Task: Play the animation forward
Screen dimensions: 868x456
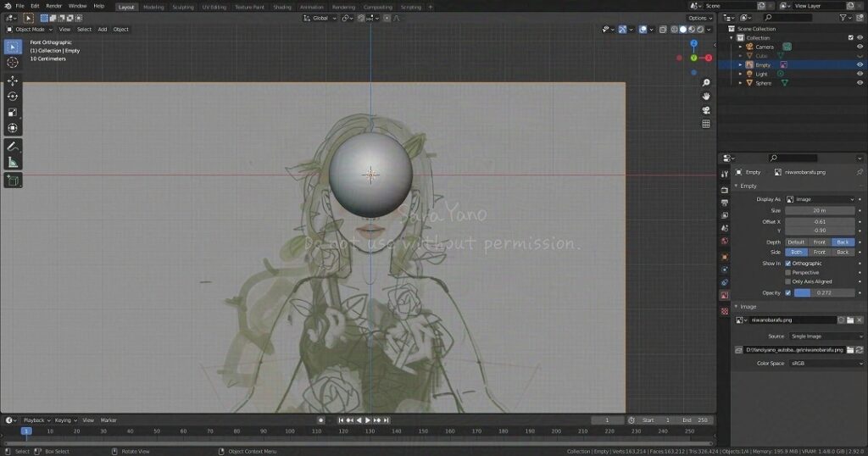Action: (368, 420)
